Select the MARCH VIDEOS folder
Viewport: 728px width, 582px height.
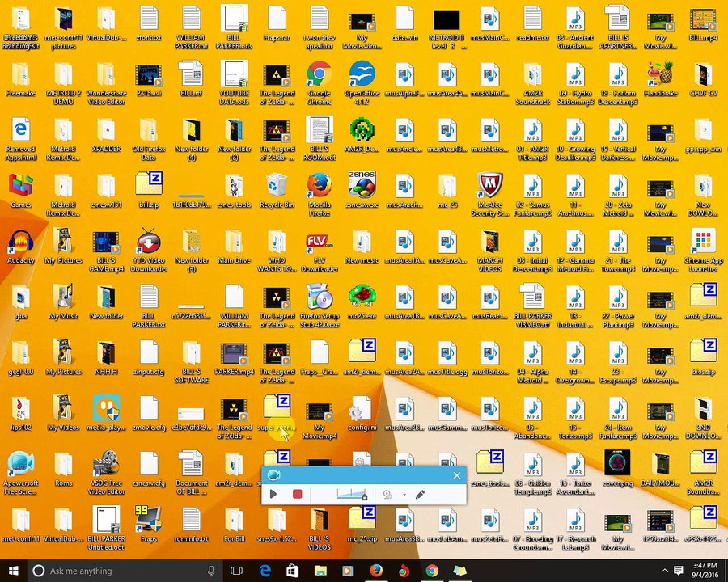[x=490, y=251]
